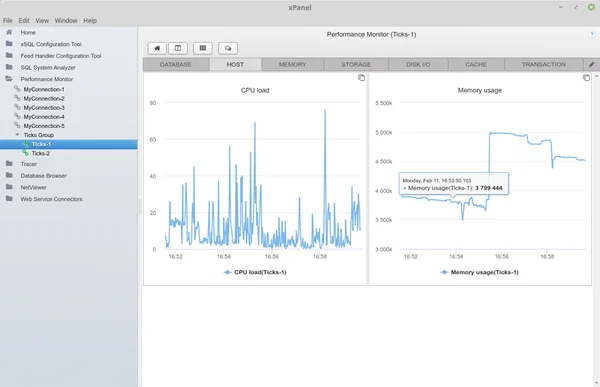Image resolution: width=600 pixels, height=387 pixels.
Task: Toggle Memory usage(Ticks-1) legend series
Action: pyautogui.click(x=479, y=272)
